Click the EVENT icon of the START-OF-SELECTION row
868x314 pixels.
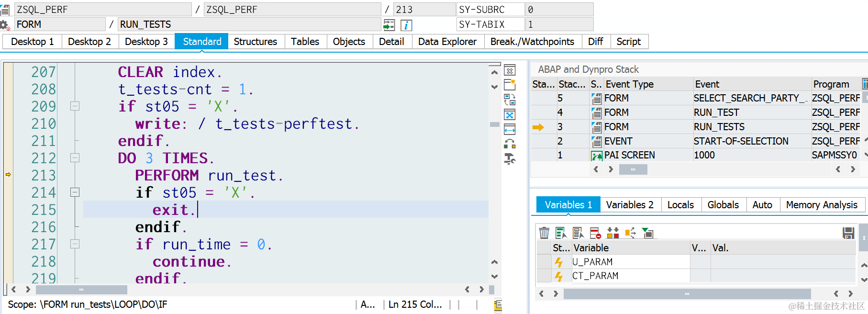(x=597, y=142)
